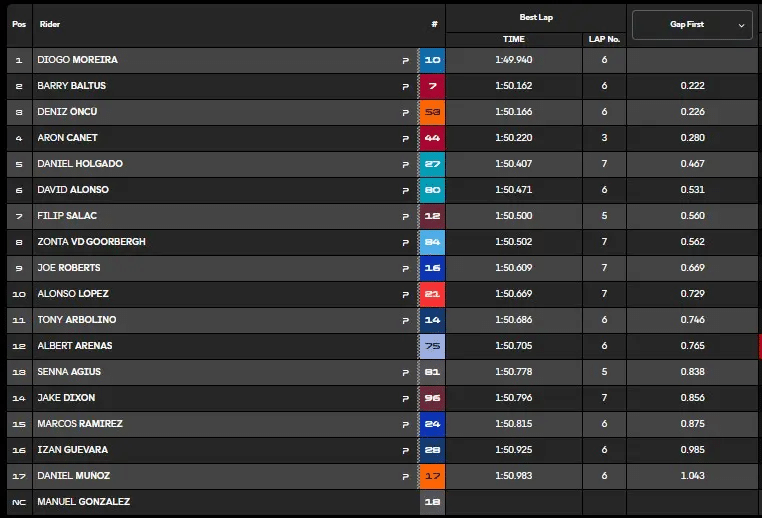Click the pit icon beside Filip Salac

[405, 216]
